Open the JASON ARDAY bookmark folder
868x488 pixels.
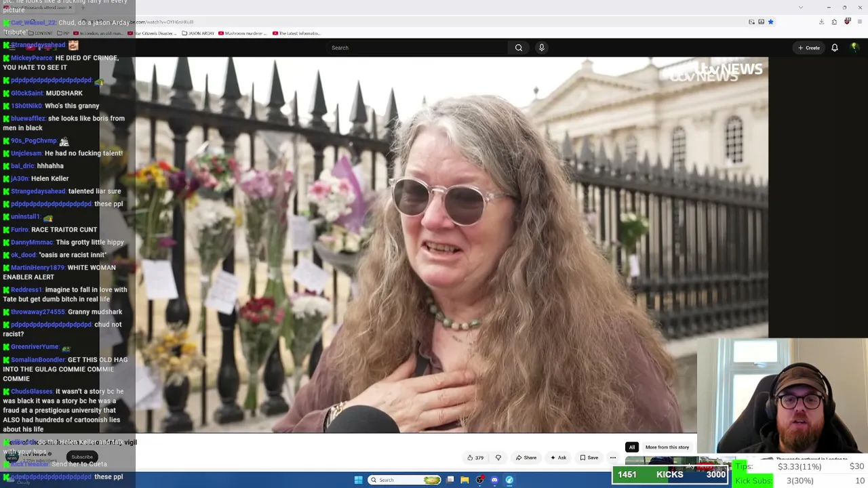point(198,33)
